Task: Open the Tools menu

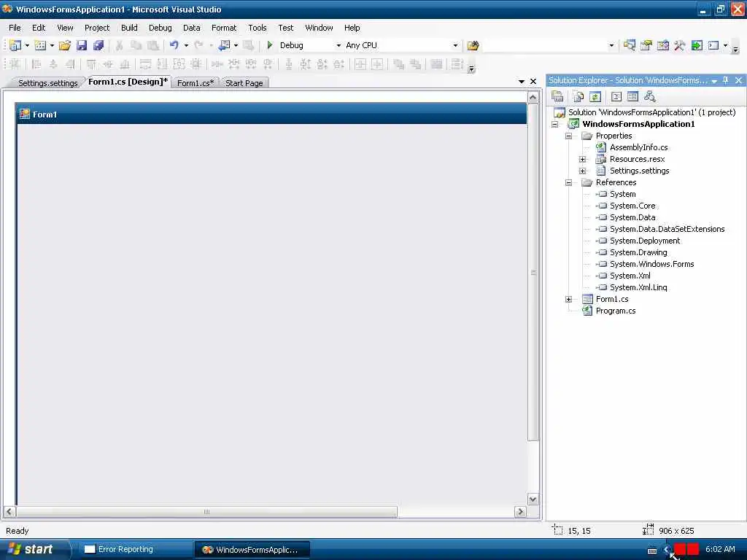Action: [x=258, y=28]
